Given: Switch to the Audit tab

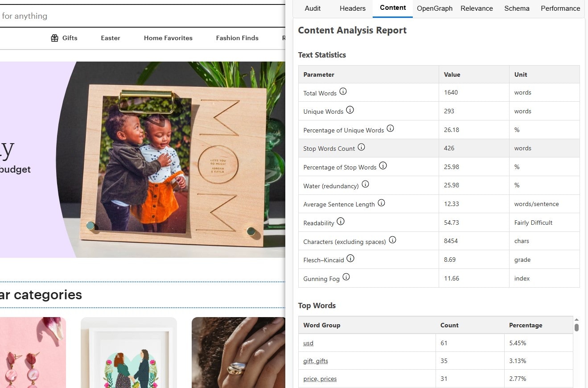Looking at the screenshot, I should pos(313,8).
